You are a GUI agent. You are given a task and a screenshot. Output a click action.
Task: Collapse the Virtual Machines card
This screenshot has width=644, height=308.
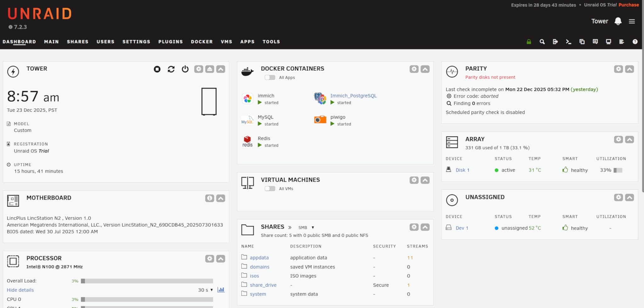425,180
